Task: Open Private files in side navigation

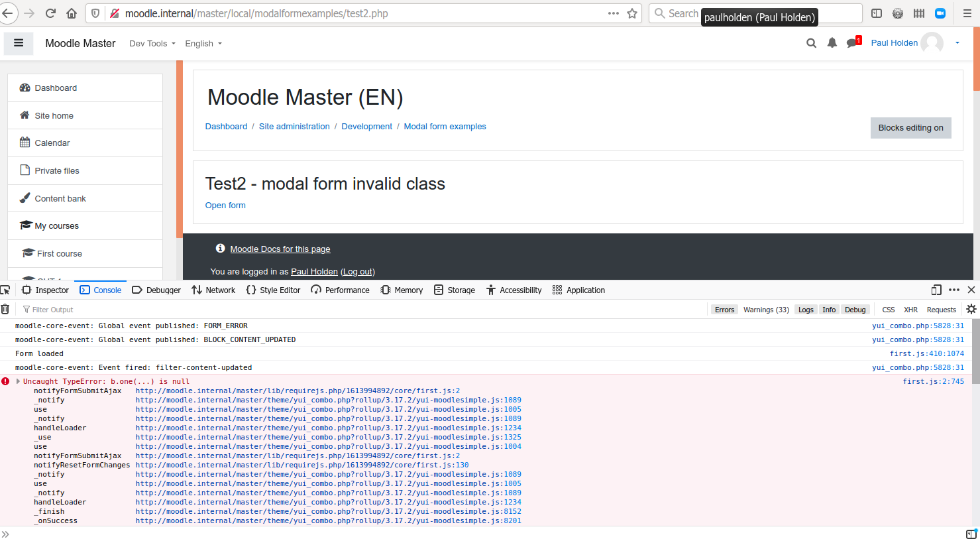Action: pos(85,170)
